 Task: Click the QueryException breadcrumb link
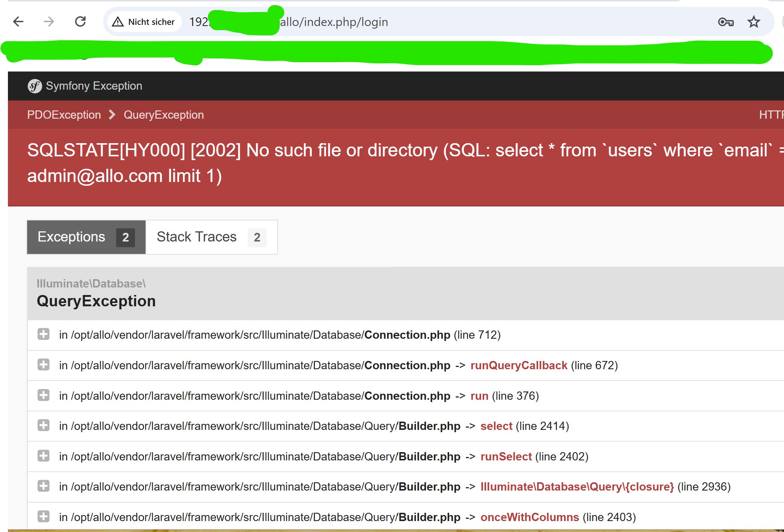[x=164, y=115]
